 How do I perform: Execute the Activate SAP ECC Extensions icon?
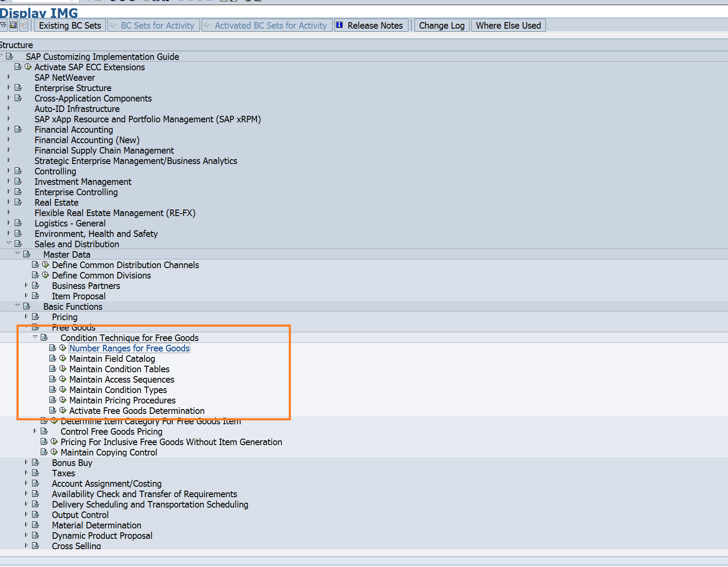click(x=28, y=67)
